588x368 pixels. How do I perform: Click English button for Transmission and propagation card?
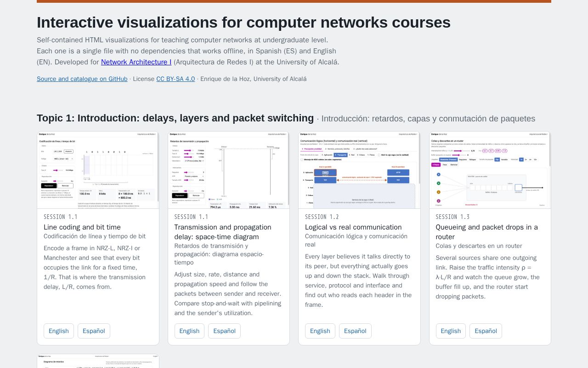pos(189,331)
